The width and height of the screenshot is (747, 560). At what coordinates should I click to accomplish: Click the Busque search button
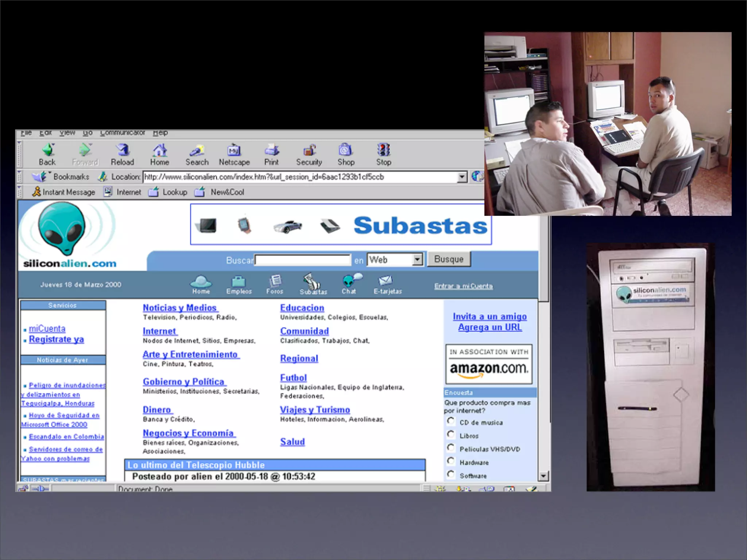449,259
